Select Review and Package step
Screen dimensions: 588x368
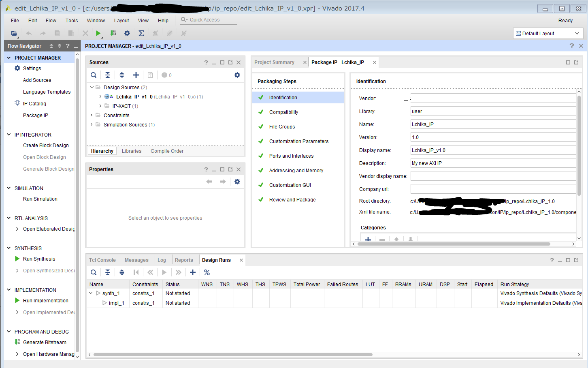coord(292,200)
